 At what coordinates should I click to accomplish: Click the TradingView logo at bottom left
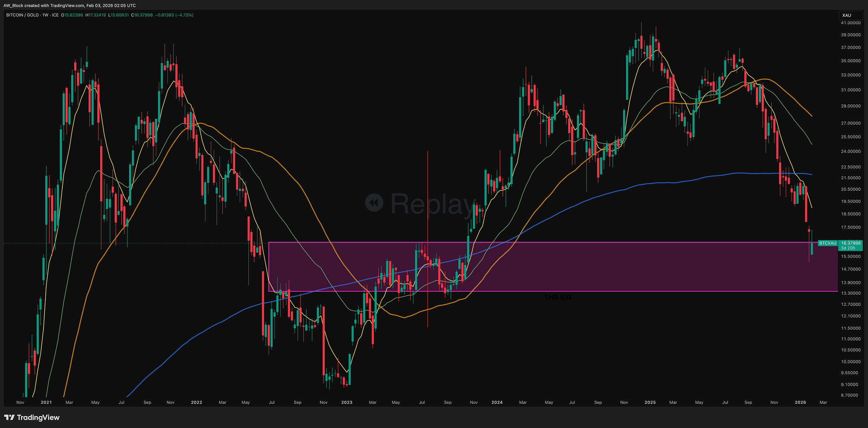click(x=32, y=418)
